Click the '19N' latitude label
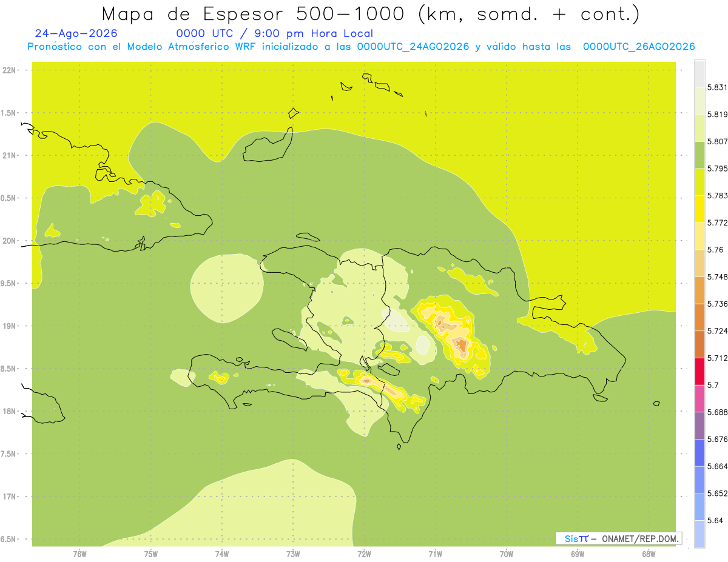This screenshot has width=728, height=562. (x=9, y=326)
